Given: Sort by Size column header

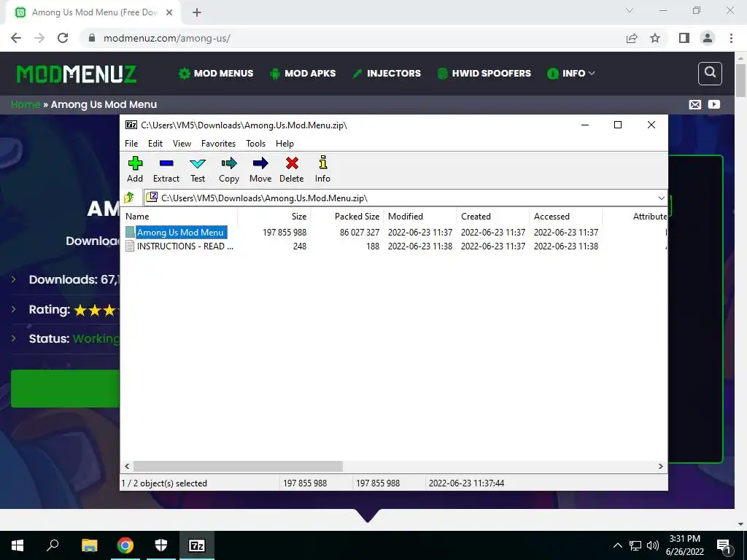Looking at the screenshot, I should click(274, 216).
